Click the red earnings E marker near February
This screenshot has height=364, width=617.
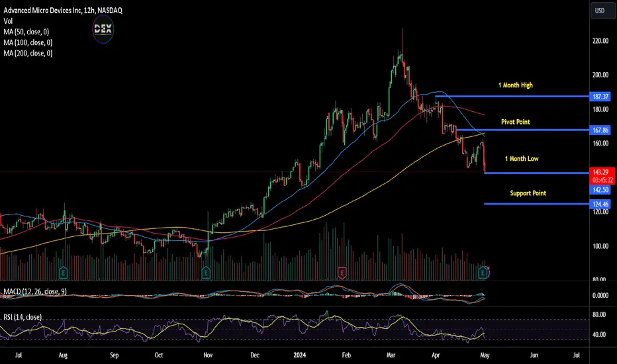pyautogui.click(x=342, y=272)
